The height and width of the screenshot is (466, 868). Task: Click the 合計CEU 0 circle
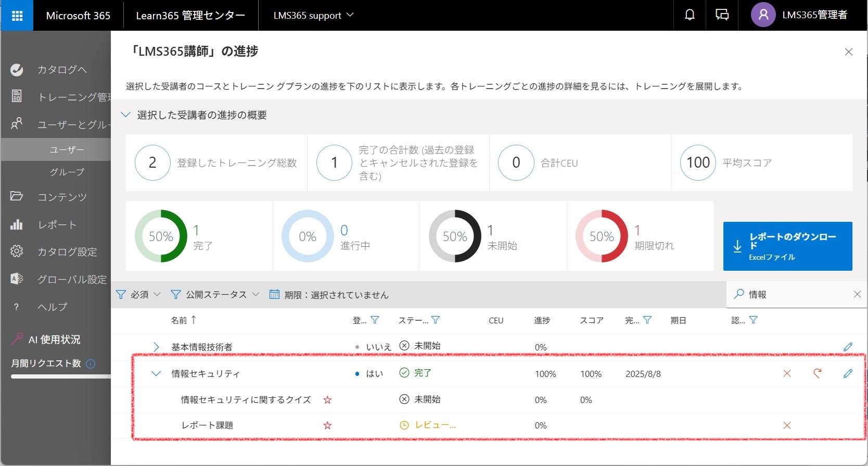pyautogui.click(x=516, y=162)
